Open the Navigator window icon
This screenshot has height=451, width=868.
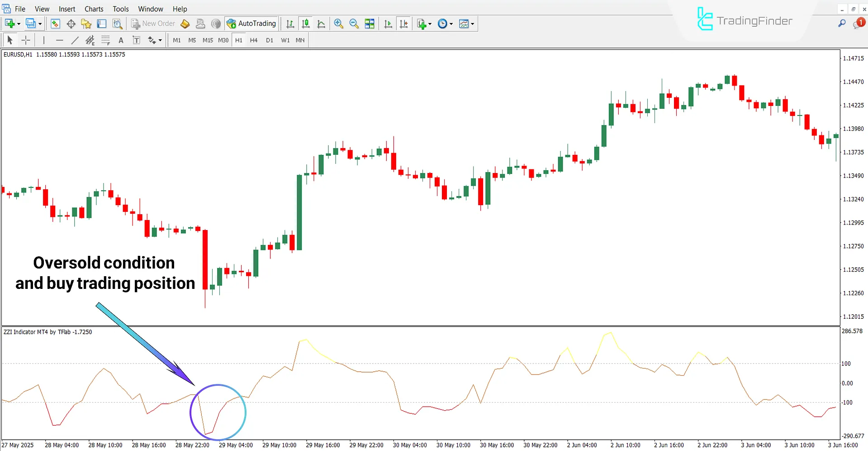point(86,24)
